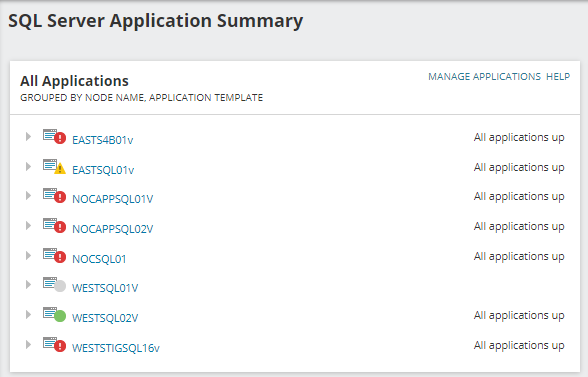Expand the WESTSQL01V node arrow
This screenshot has width=588, height=377.
(x=28, y=285)
